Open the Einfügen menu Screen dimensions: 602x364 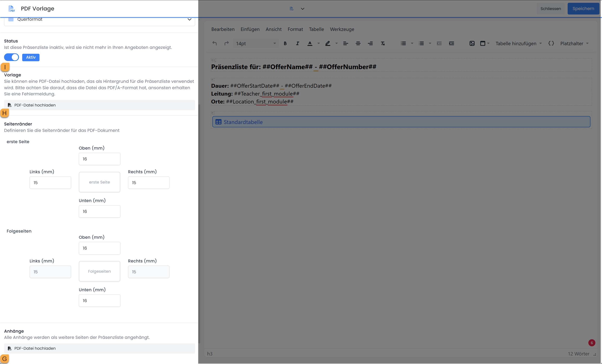pyautogui.click(x=250, y=29)
